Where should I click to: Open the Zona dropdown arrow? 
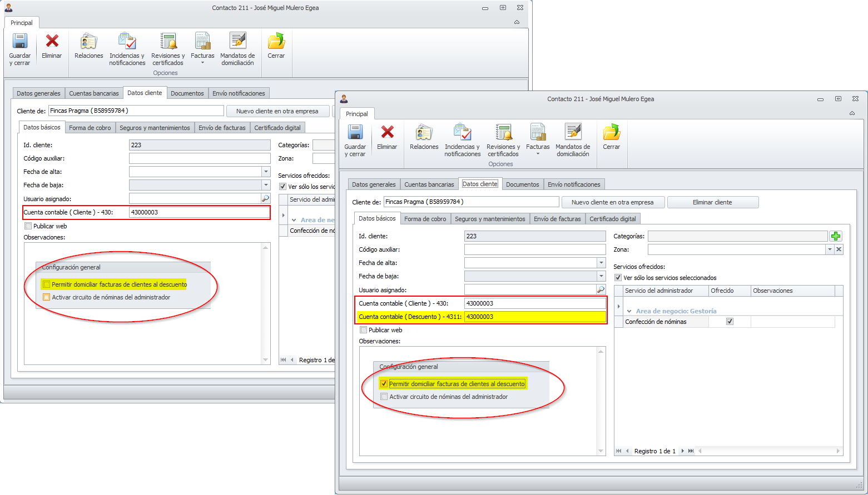(830, 249)
